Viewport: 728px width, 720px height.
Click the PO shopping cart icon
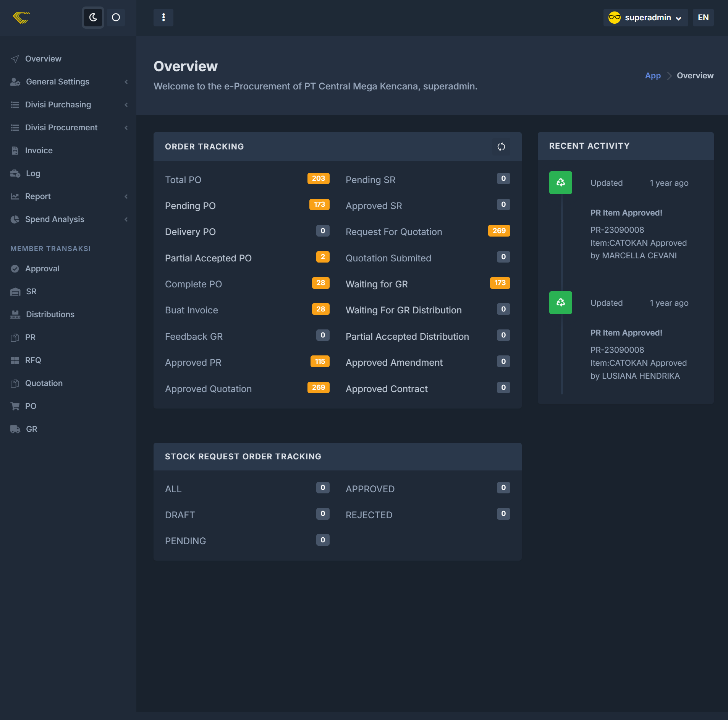(x=15, y=406)
